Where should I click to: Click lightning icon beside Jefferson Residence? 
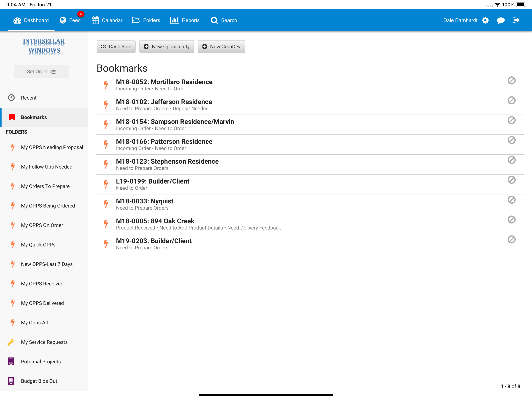[106, 105]
